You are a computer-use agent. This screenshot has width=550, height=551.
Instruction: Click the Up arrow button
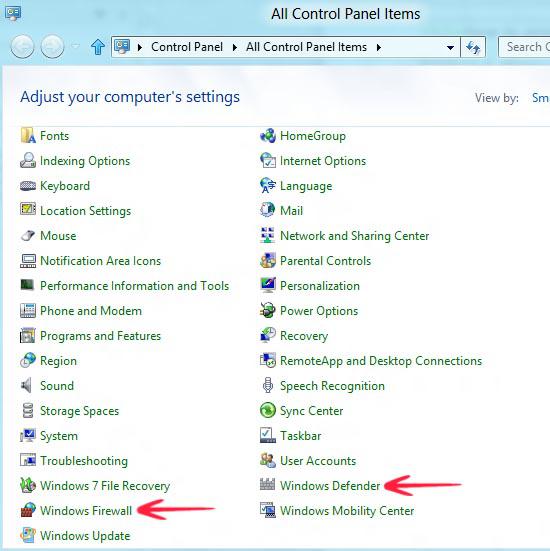tap(98, 46)
